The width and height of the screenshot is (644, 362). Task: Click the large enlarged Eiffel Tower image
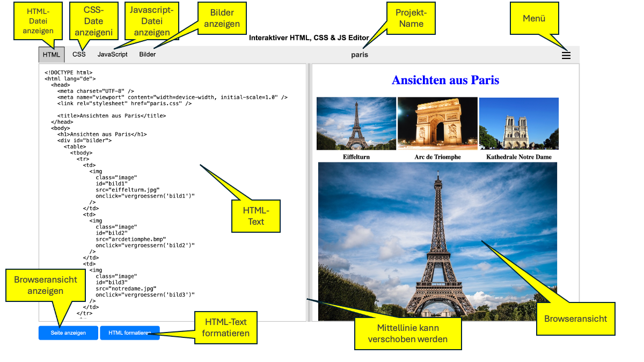(437, 241)
